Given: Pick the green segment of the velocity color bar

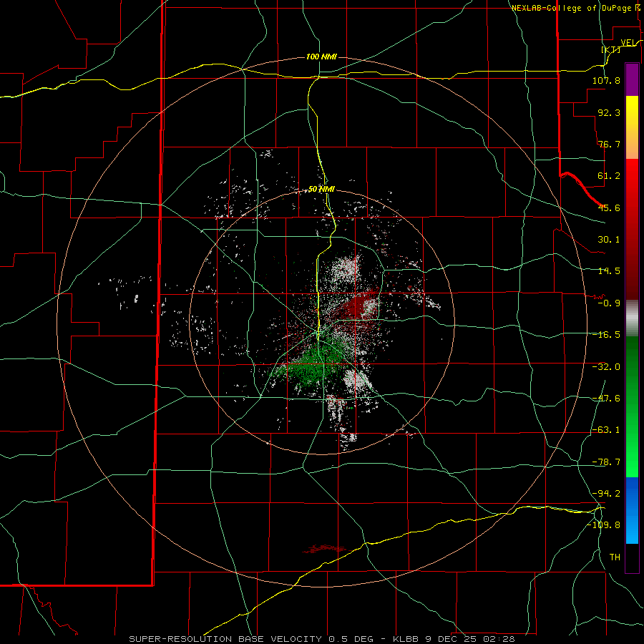Looking at the screenshot, I should [632, 406].
